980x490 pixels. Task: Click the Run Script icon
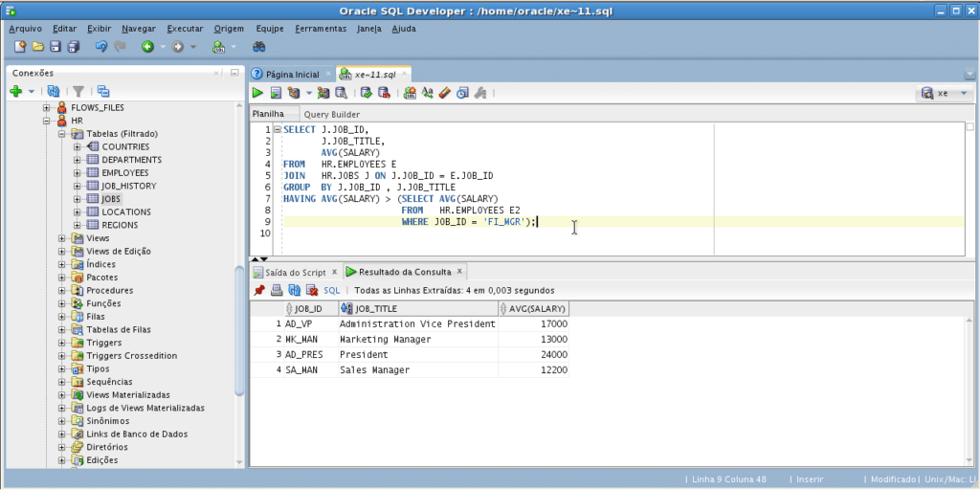276,93
